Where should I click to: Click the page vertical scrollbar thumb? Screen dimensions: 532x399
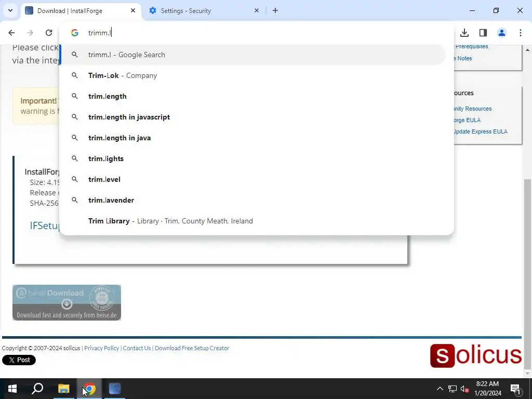coord(527,273)
